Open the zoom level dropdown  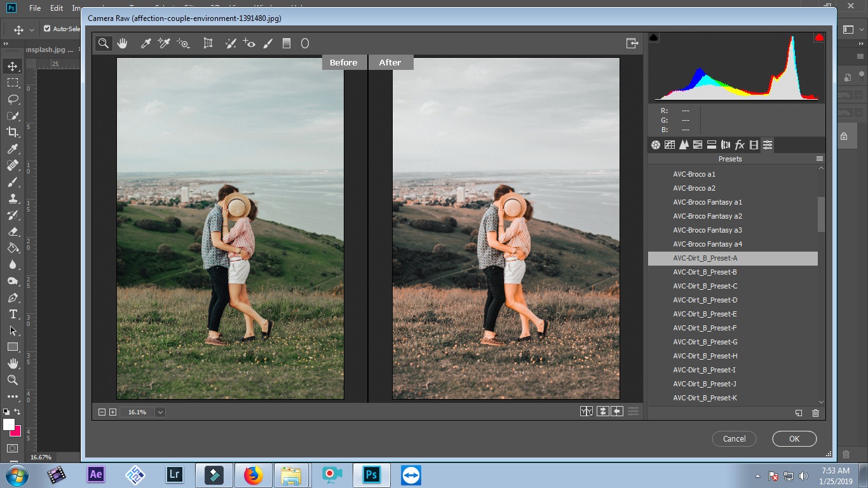160,412
